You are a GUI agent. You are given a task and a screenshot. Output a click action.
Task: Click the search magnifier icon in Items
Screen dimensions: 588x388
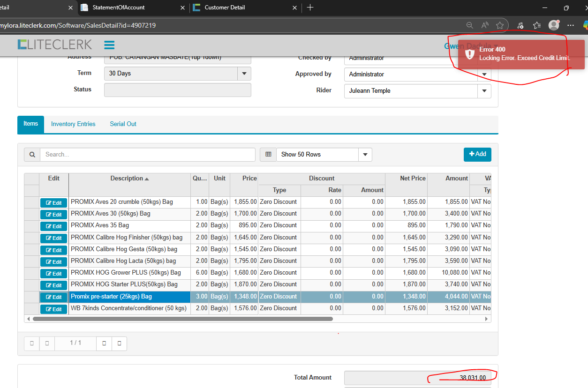pos(32,155)
